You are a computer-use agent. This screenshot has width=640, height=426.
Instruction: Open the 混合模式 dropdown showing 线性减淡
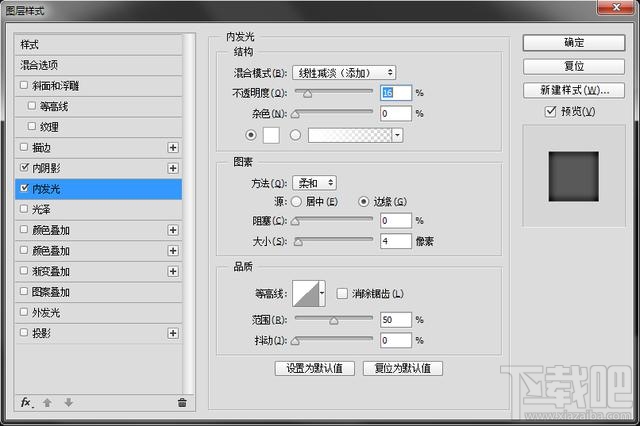pyautogui.click(x=344, y=73)
